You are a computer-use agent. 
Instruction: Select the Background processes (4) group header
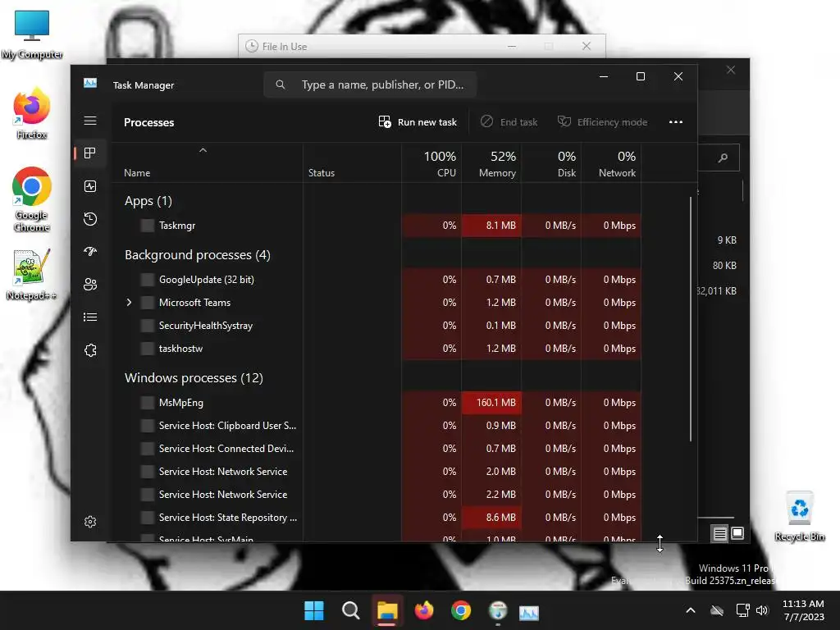[x=198, y=255]
